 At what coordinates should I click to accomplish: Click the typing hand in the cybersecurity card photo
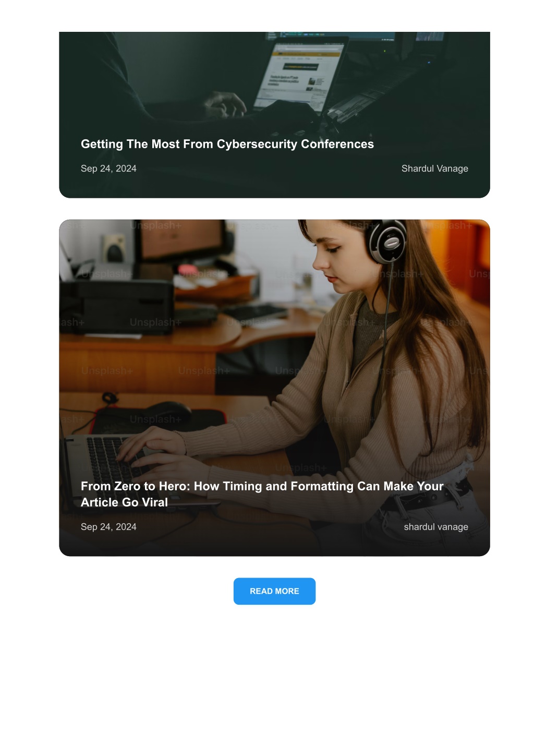click(225, 104)
